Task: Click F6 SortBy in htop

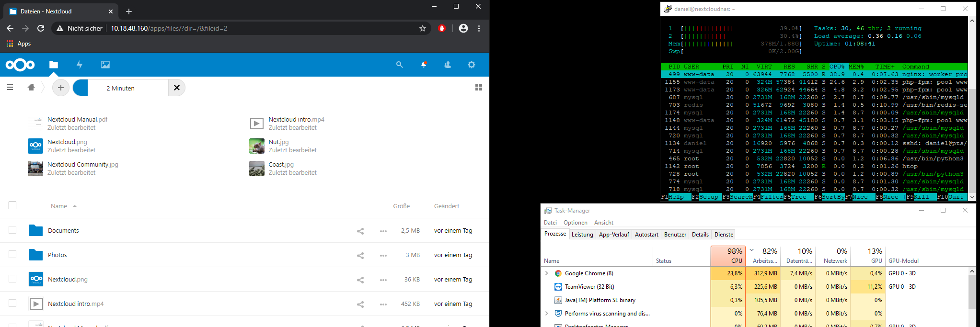Action: click(829, 197)
